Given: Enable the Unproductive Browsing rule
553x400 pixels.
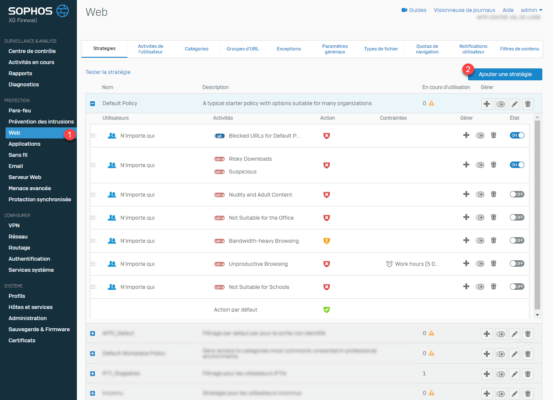Looking at the screenshot, I should (x=517, y=263).
